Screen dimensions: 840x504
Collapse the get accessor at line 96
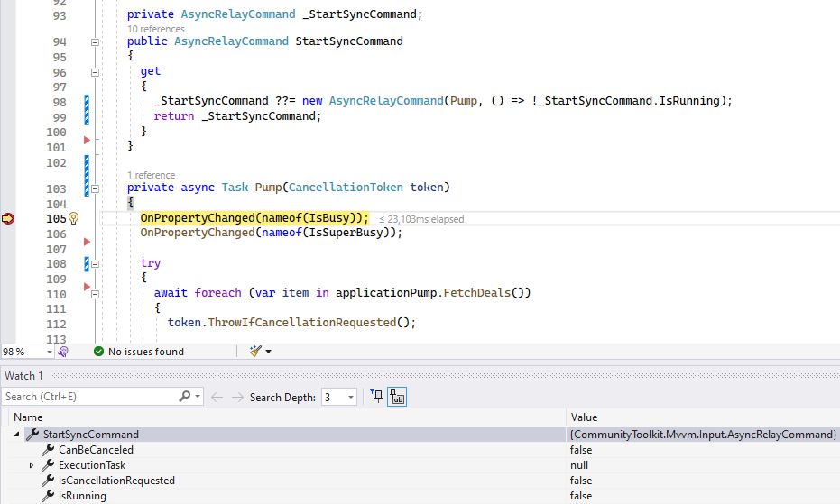[95, 72]
